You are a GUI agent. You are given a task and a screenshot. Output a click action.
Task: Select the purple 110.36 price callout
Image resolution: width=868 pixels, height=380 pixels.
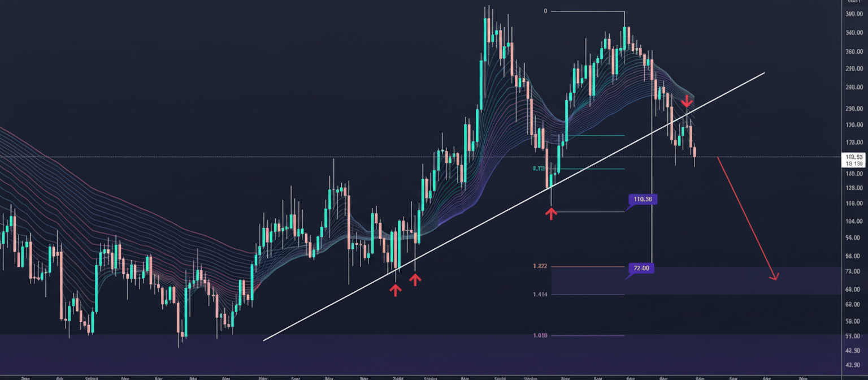[643, 199]
